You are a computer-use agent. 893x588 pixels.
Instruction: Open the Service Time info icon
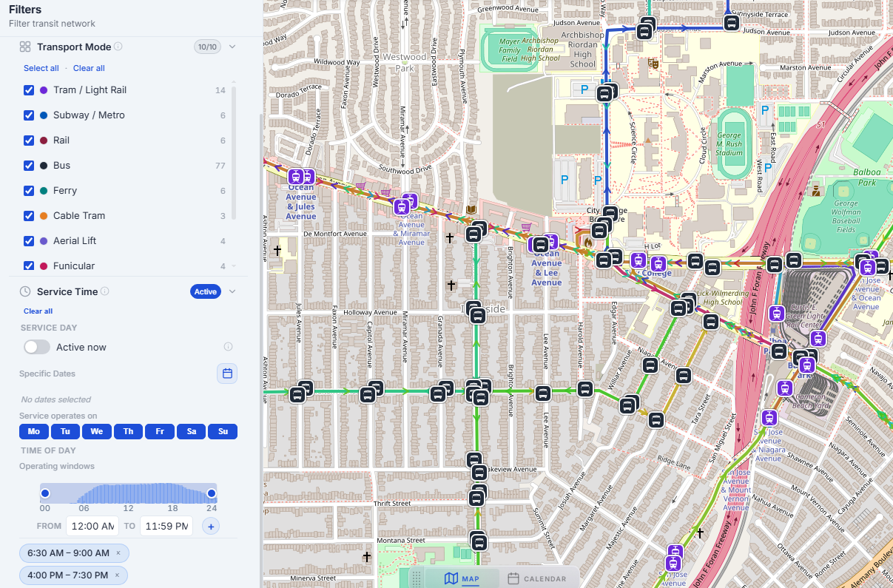pos(104,291)
